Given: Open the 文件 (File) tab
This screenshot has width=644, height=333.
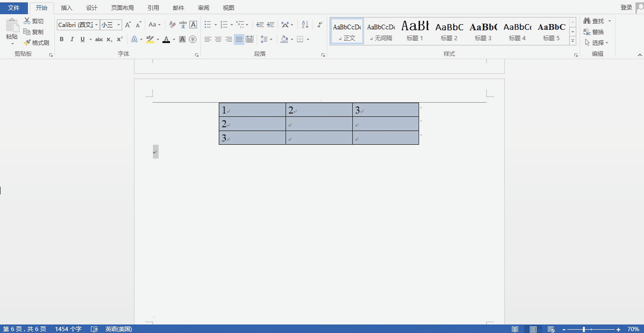Looking at the screenshot, I should click(x=14, y=8).
